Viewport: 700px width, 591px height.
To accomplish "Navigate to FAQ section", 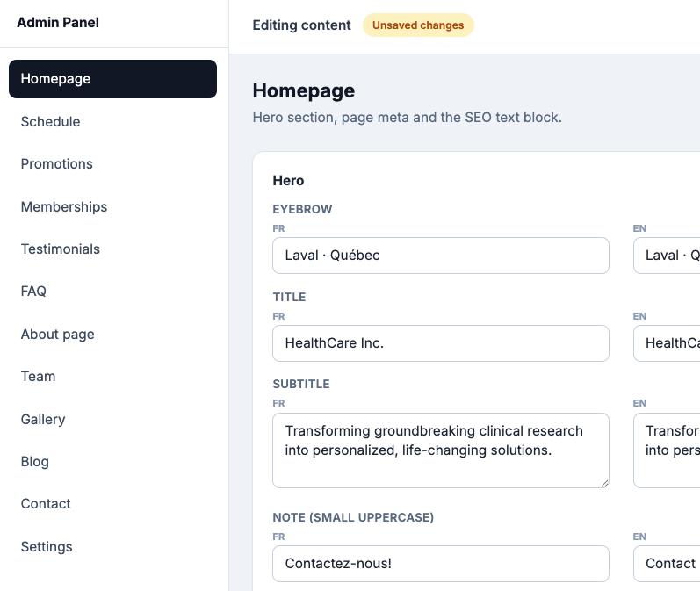I will point(112,291).
